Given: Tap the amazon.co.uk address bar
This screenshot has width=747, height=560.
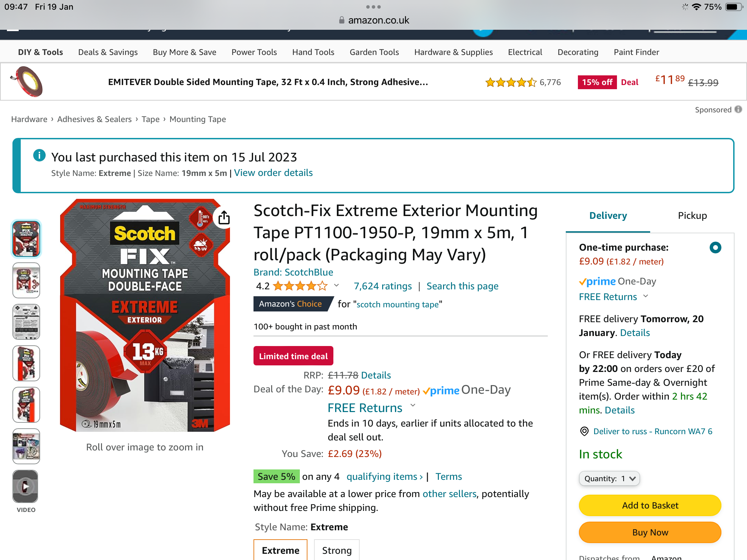Looking at the screenshot, I should click(373, 20).
